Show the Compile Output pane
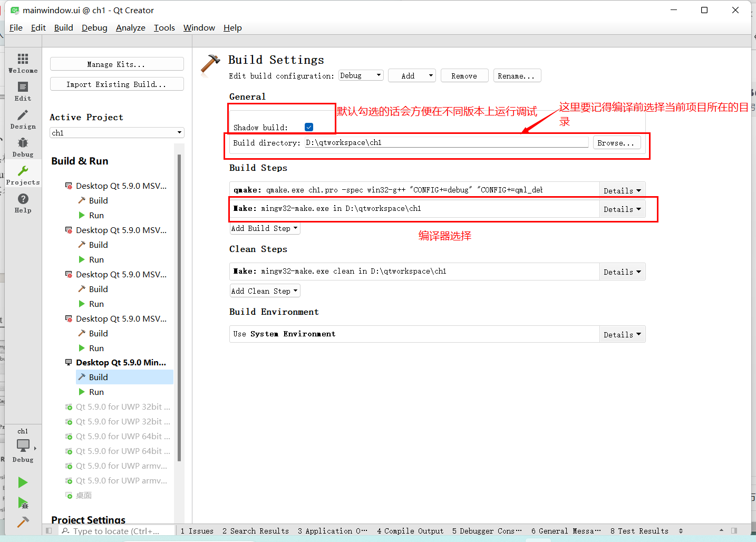Viewport: 756px width, 542px height. click(x=410, y=531)
